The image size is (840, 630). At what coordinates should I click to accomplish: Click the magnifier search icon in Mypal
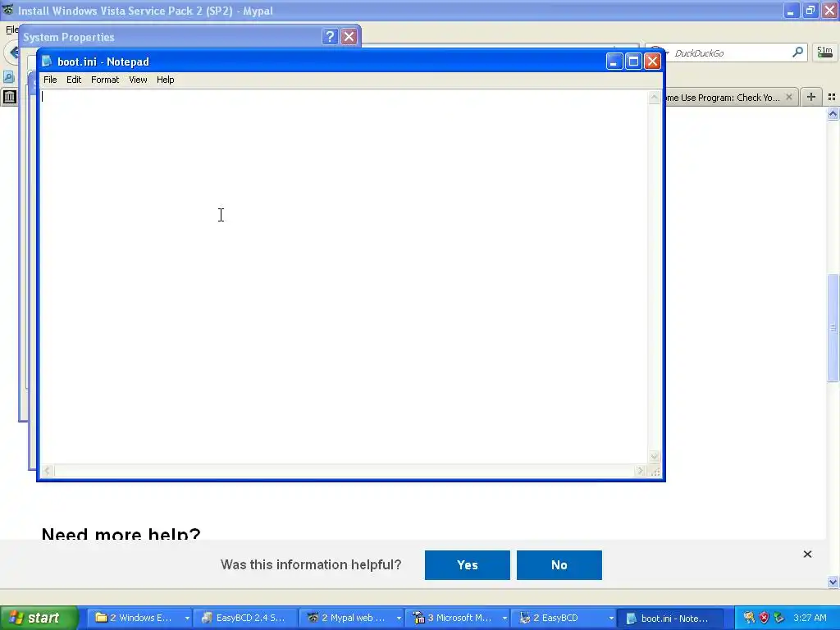tap(797, 52)
